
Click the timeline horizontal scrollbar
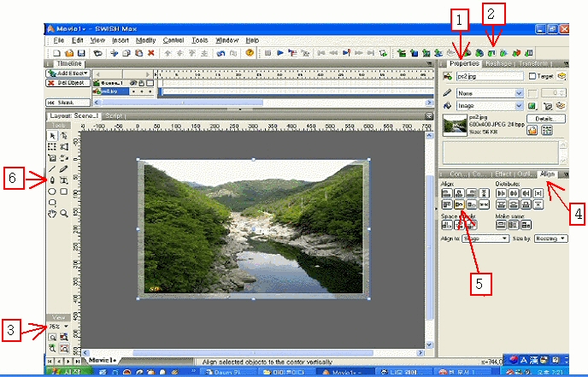(263, 103)
